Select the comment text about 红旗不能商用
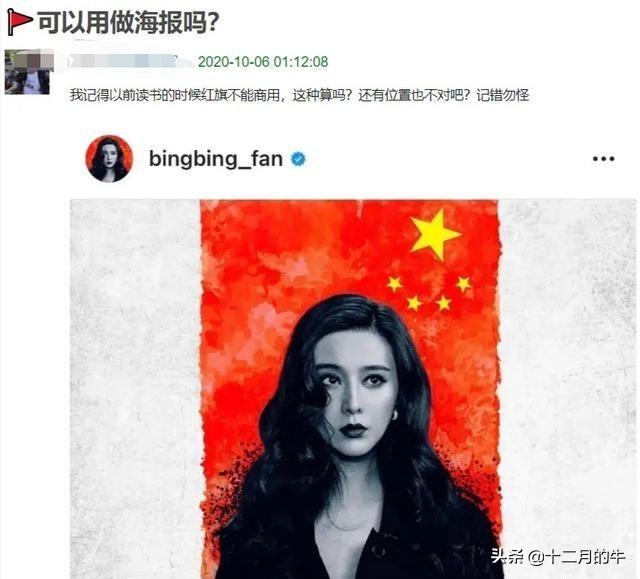This screenshot has height=579, width=640. click(299, 95)
